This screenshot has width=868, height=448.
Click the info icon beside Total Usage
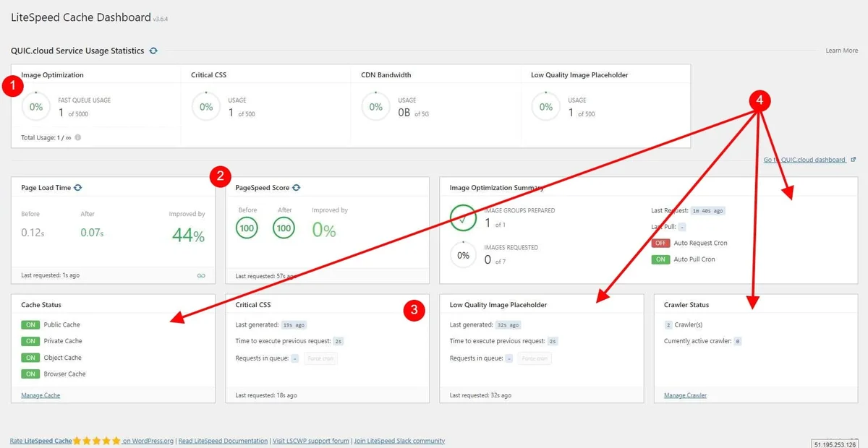click(78, 137)
